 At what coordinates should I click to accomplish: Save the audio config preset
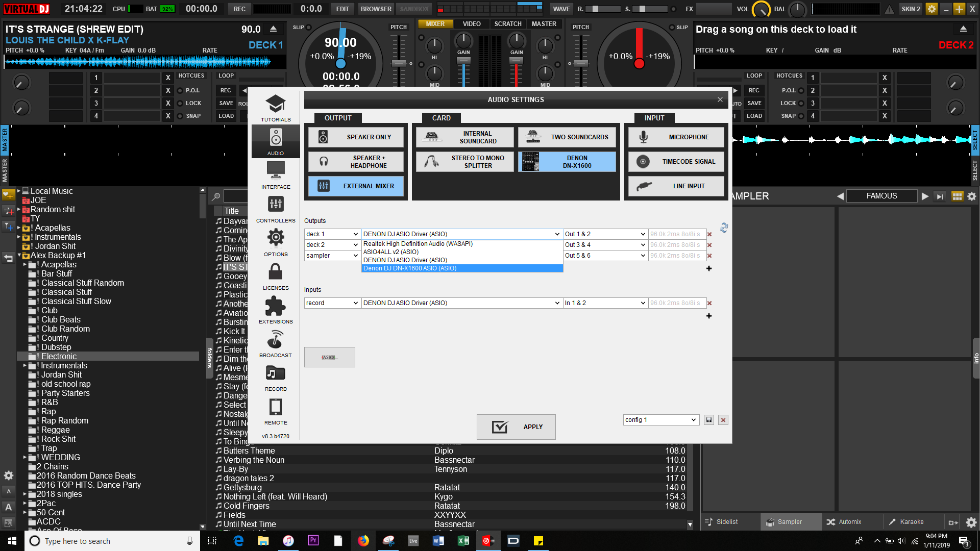pyautogui.click(x=709, y=420)
